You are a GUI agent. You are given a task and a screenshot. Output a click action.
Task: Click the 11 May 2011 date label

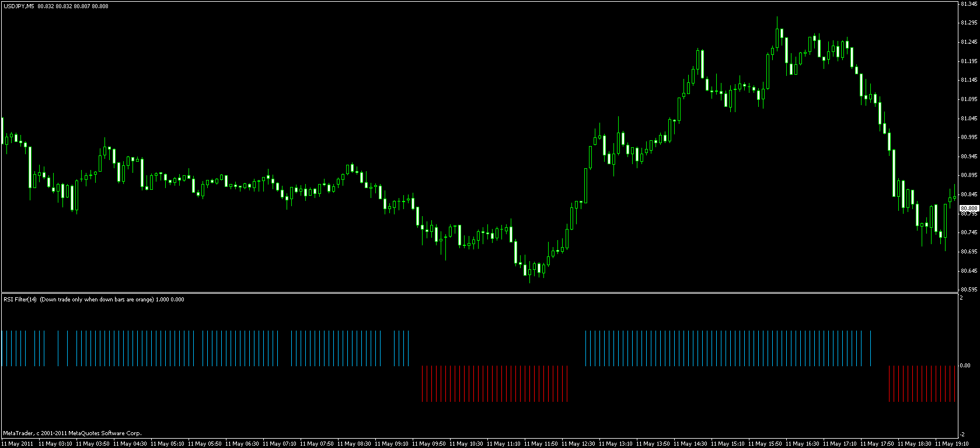pos(17,444)
